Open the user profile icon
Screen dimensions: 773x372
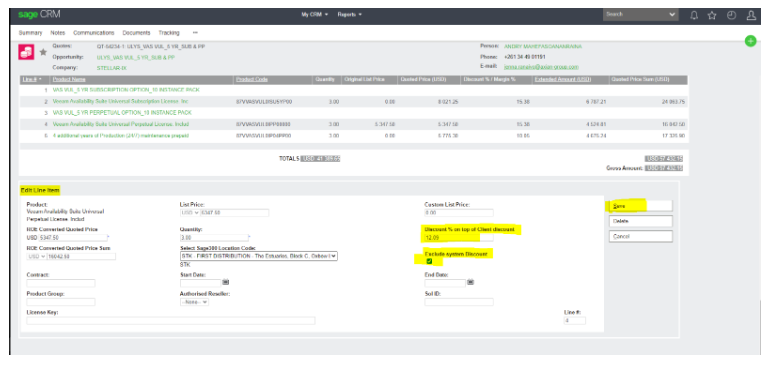coord(751,15)
